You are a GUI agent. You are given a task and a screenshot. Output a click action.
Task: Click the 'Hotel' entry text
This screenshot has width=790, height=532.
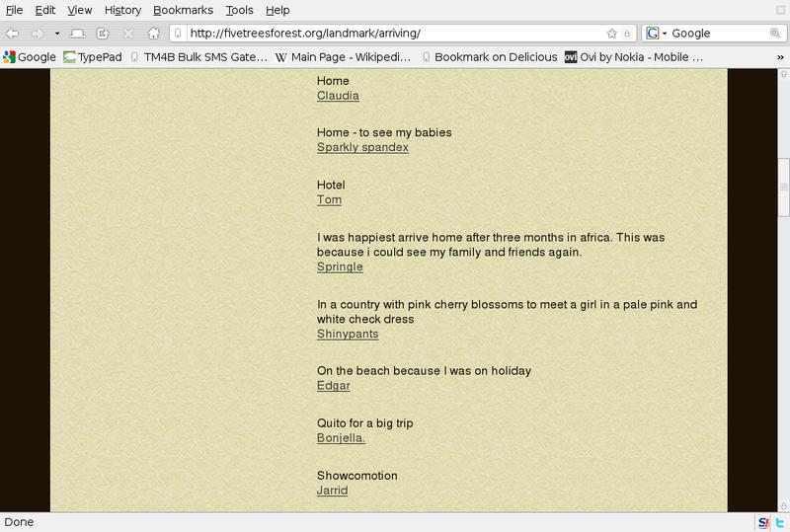[x=331, y=185]
